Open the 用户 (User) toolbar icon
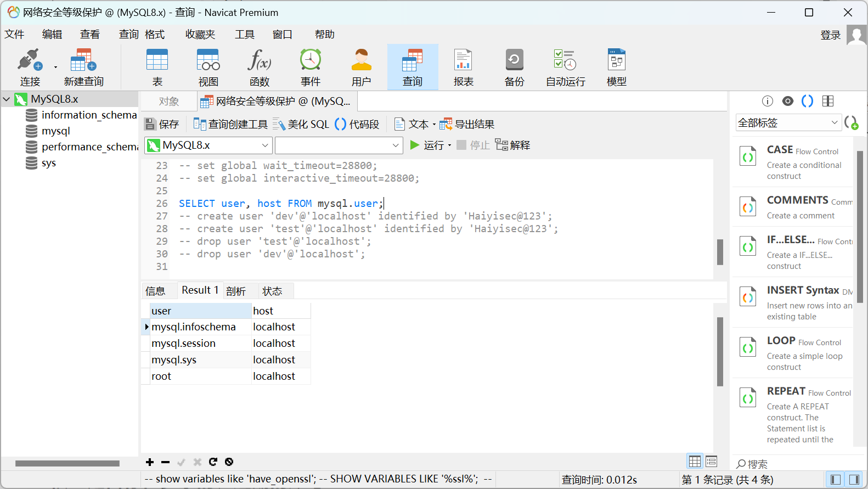Screen dimensions: 868x489 point(362,67)
